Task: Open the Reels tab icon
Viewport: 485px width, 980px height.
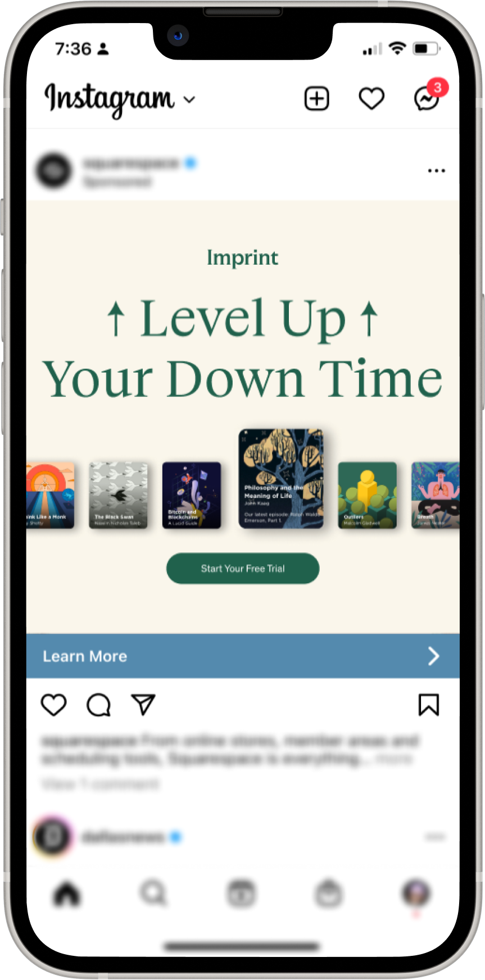Action: pyautogui.click(x=241, y=893)
